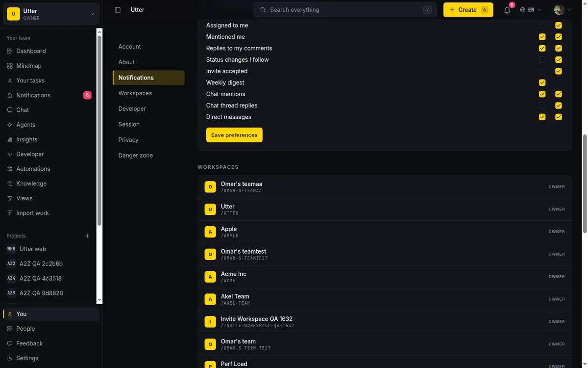Open the Automations icon

point(10,169)
